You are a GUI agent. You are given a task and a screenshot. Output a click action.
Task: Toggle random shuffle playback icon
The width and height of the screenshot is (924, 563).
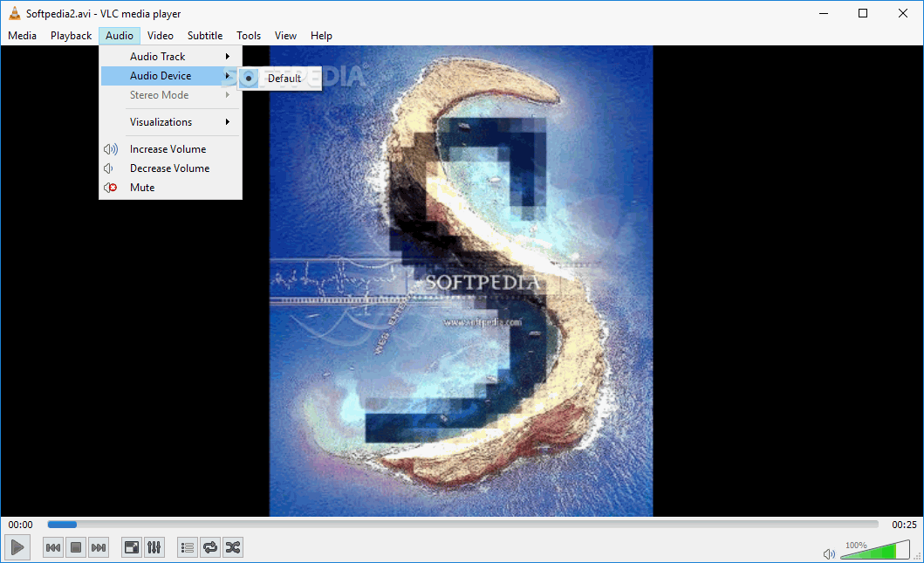click(233, 547)
